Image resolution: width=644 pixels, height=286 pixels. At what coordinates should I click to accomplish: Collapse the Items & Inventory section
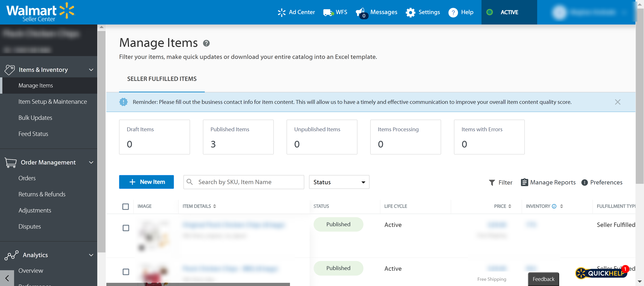click(91, 69)
